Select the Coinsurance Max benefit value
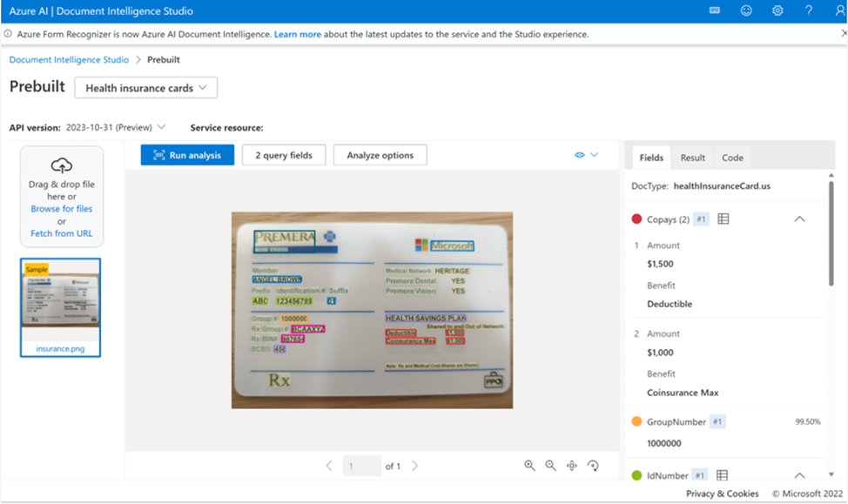This screenshot has width=848, height=504. (683, 393)
